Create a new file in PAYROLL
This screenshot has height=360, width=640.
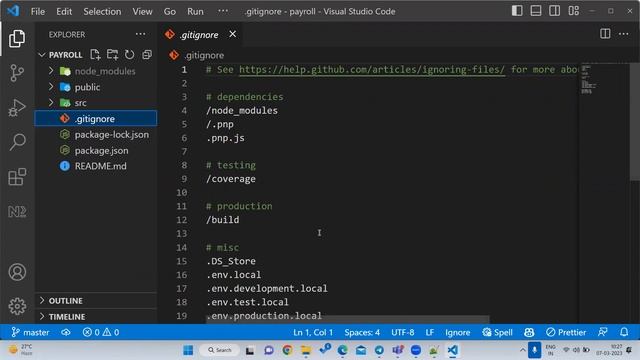[x=95, y=55]
